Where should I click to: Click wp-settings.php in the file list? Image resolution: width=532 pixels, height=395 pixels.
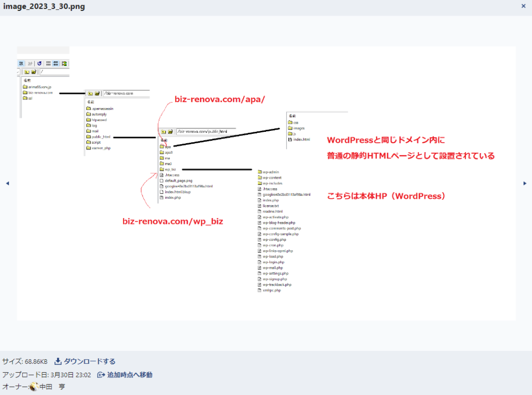pyautogui.click(x=273, y=273)
